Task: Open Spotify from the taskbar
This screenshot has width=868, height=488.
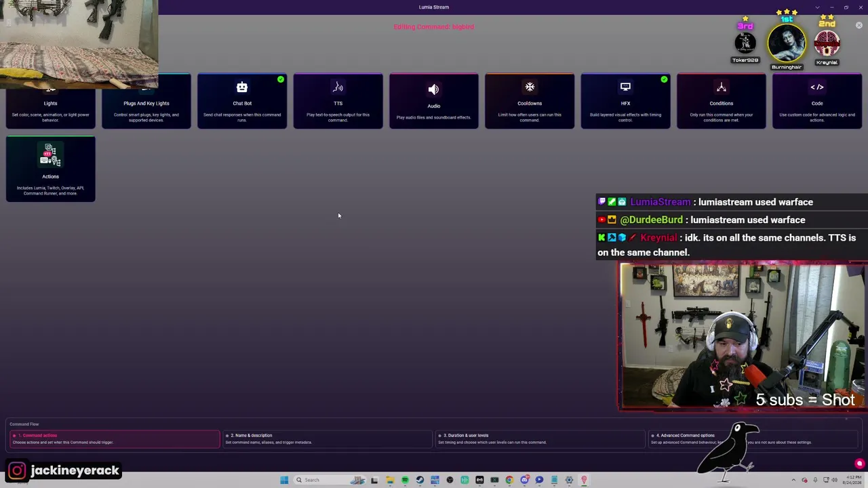Action: [x=405, y=480]
